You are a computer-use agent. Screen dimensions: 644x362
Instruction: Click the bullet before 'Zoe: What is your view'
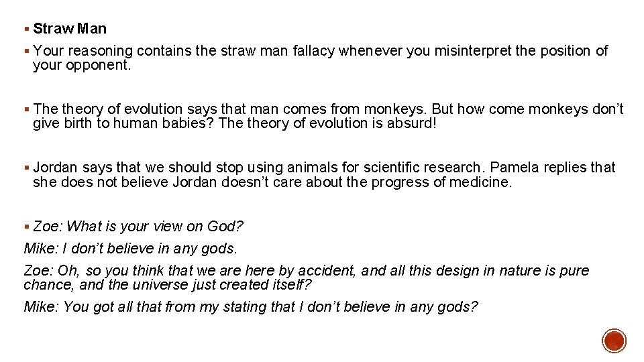tap(27, 227)
